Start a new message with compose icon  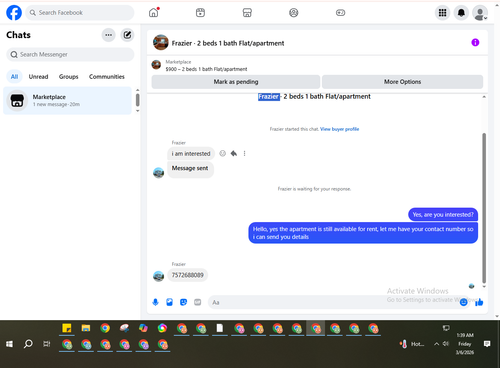tap(127, 35)
